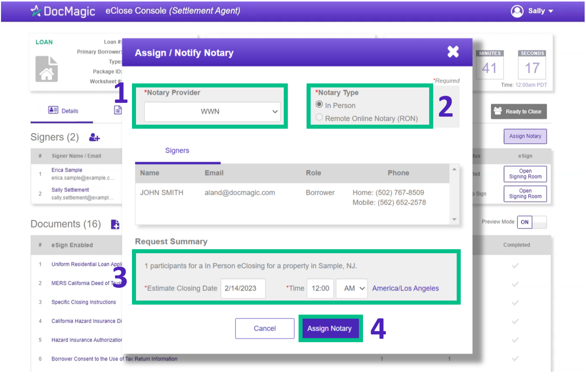Open the AM/PM dropdown
This screenshot has width=586, height=392.
click(352, 288)
